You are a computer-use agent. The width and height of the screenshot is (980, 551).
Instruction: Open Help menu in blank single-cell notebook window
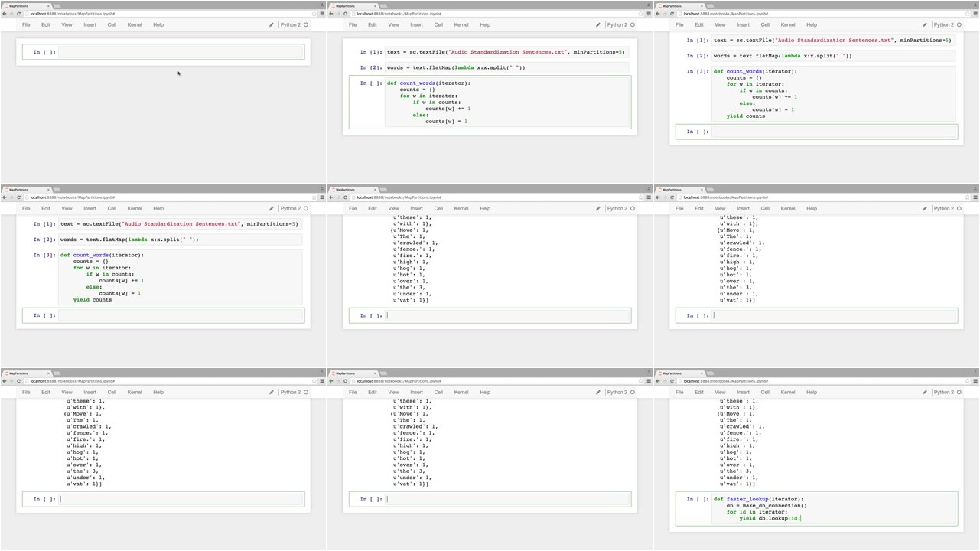pos(158,24)
